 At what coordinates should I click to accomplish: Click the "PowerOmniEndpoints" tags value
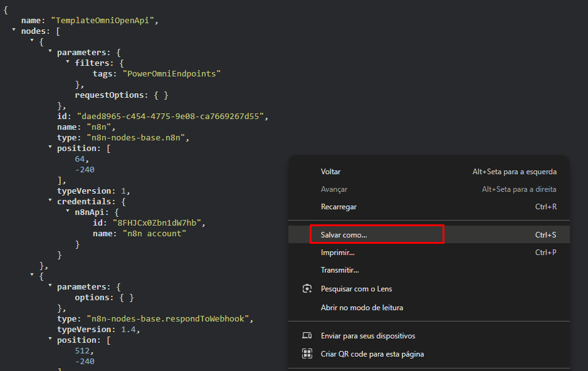point(172,73)
